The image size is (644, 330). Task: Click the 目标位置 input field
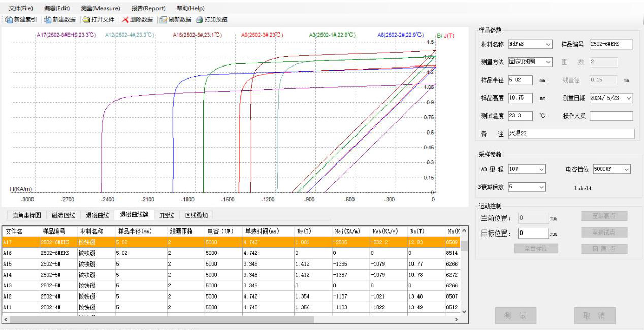[x=533, y=234]
